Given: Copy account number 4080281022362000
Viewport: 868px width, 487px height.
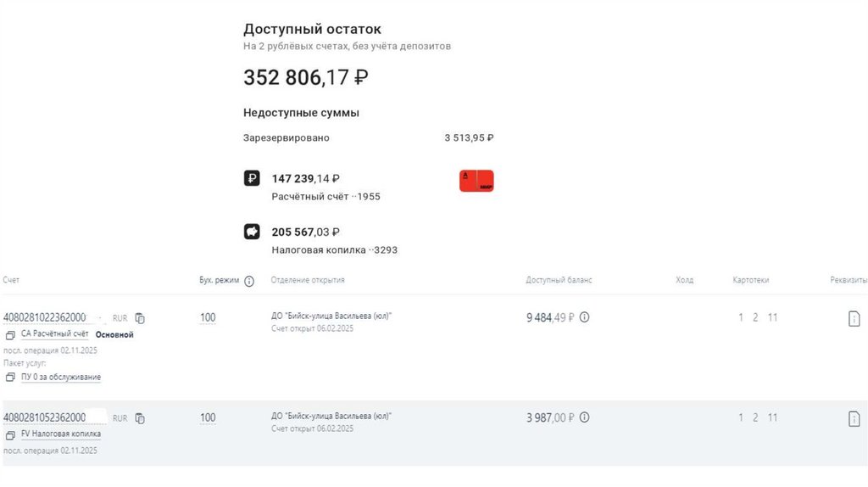Looking at the screenshot, I should pos(140,318).
